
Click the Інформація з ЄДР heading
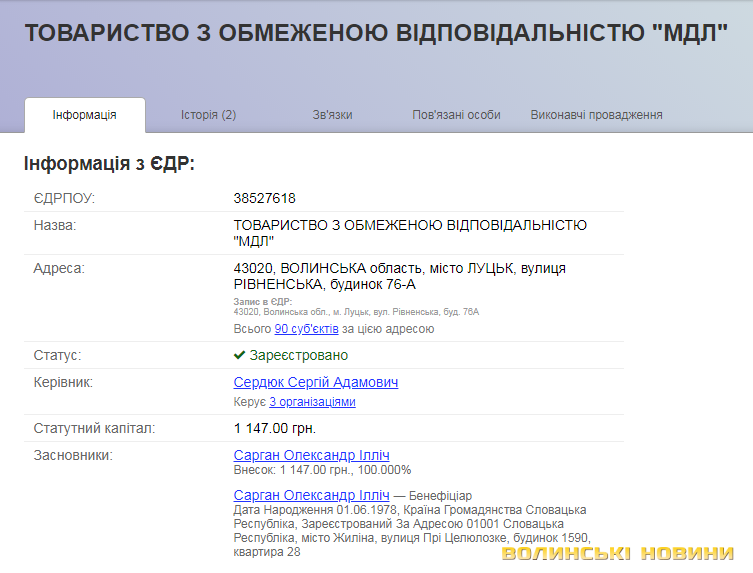tap(109, 164)
